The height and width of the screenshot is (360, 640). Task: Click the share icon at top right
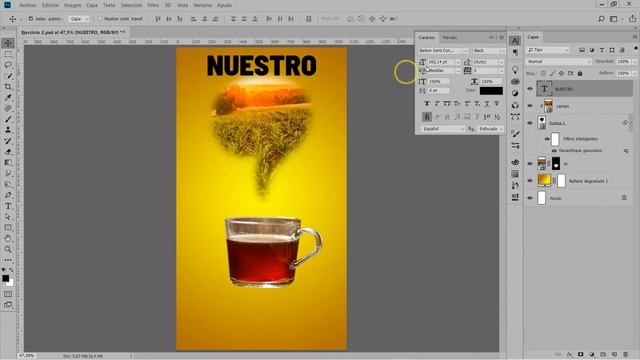pyautogui.click(x=632, y=19)
